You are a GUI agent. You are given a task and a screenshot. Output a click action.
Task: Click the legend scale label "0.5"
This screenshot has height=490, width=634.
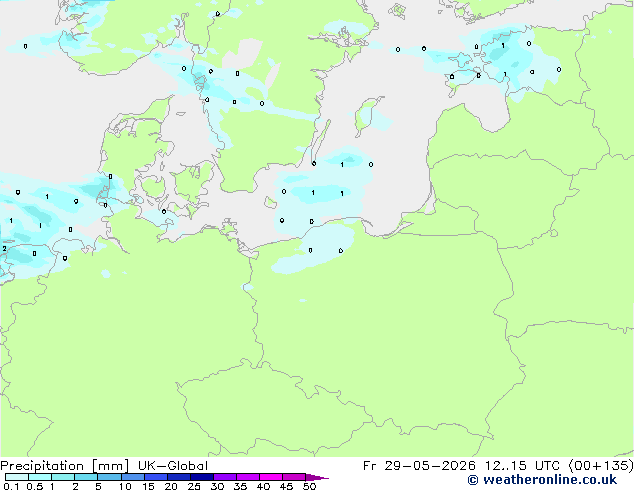35,486
